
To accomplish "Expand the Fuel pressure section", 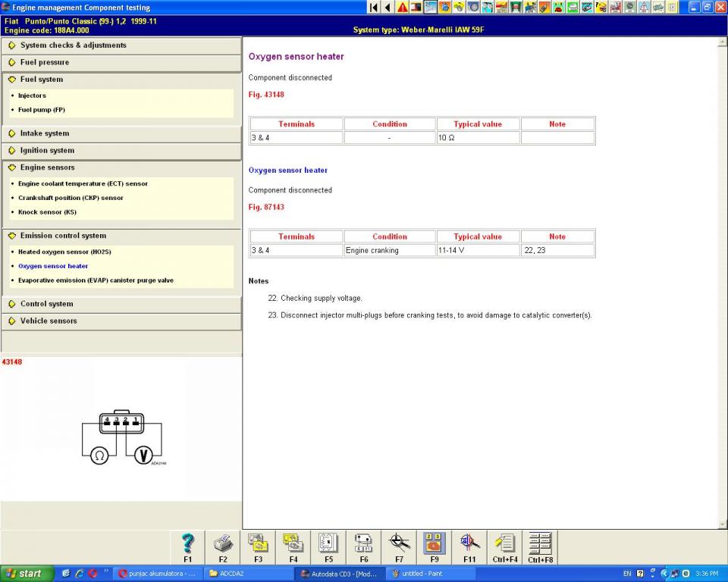I will pos(121,62).
